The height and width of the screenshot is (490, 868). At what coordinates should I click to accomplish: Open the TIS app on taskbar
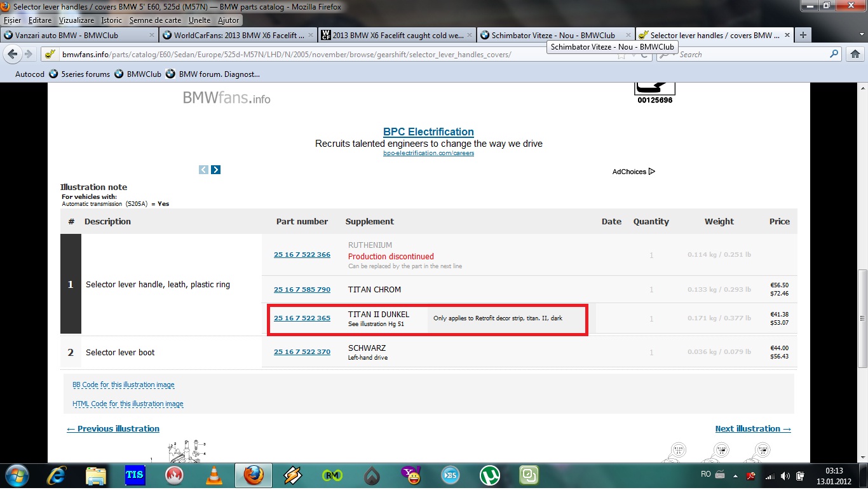pos(135,476)
